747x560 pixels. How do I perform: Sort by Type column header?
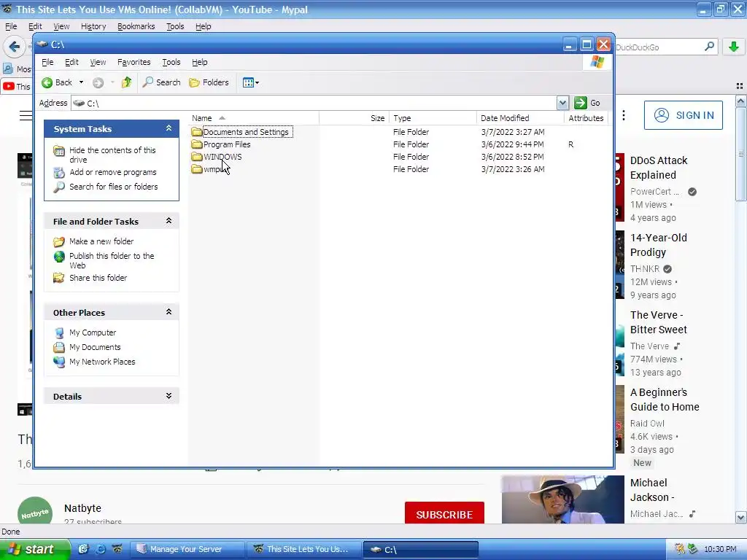(x=433, y=118)
